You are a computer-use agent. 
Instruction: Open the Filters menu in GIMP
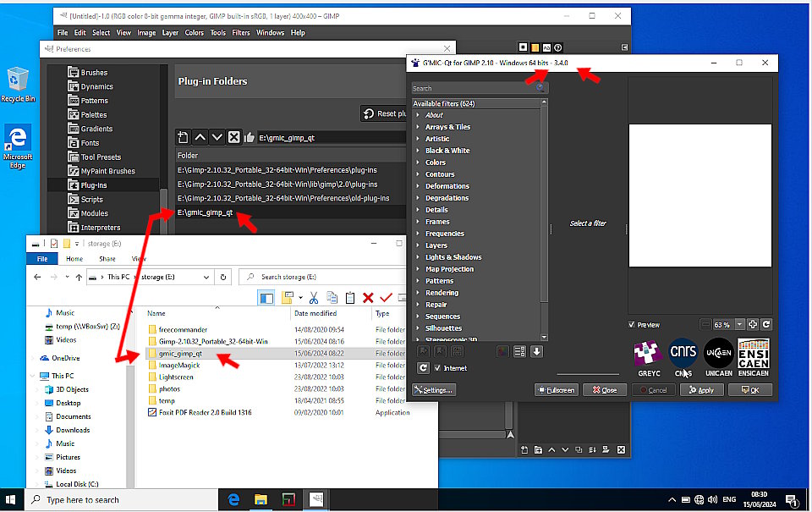tap(241, 33)
